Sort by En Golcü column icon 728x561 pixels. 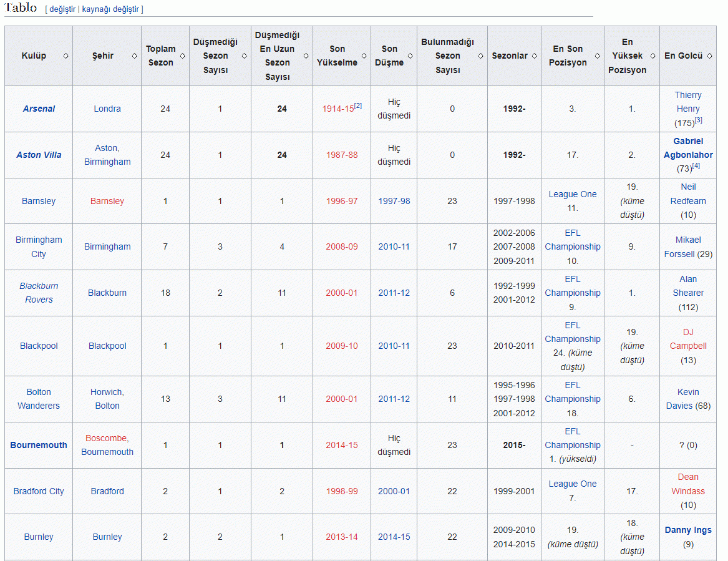tap(709, 56)
